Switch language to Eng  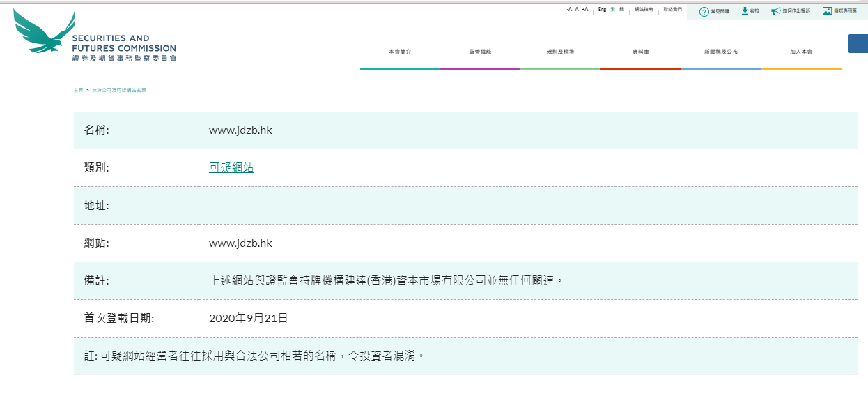pos(602,10)
